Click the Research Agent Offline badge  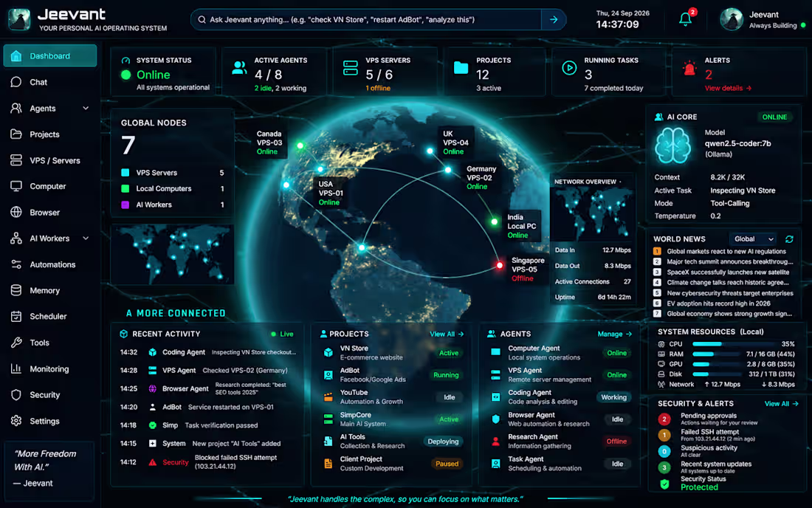click(x=616, y=442)
